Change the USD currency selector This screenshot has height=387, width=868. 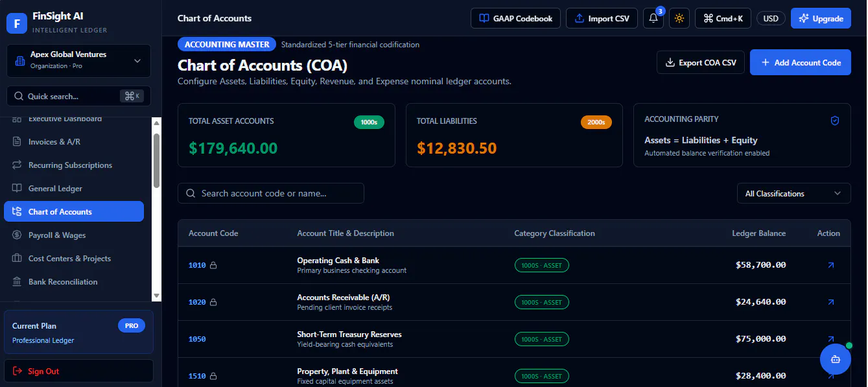pos(771,18)
